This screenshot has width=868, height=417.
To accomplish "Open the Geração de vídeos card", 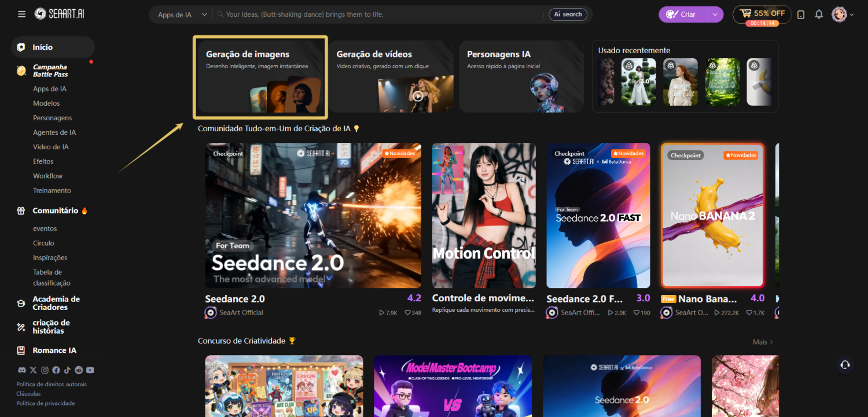I will (x=391, y=77).
